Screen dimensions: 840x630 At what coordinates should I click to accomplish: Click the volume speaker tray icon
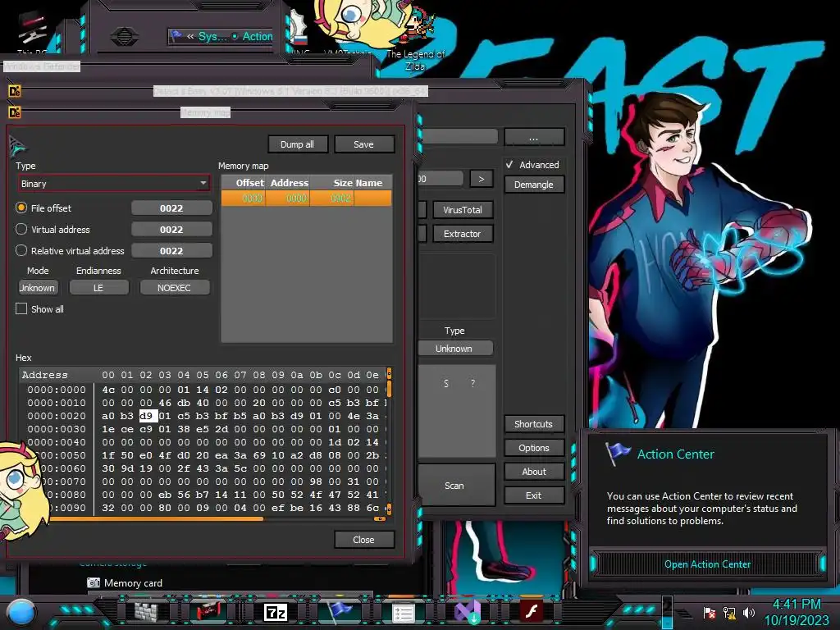coord(748,612)
